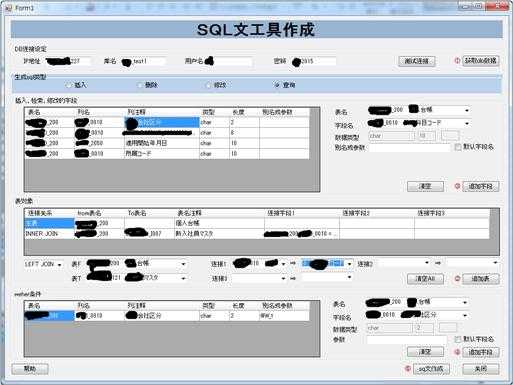
Task: Select the INNER JOIN row cell
Action: click(49, 234)
